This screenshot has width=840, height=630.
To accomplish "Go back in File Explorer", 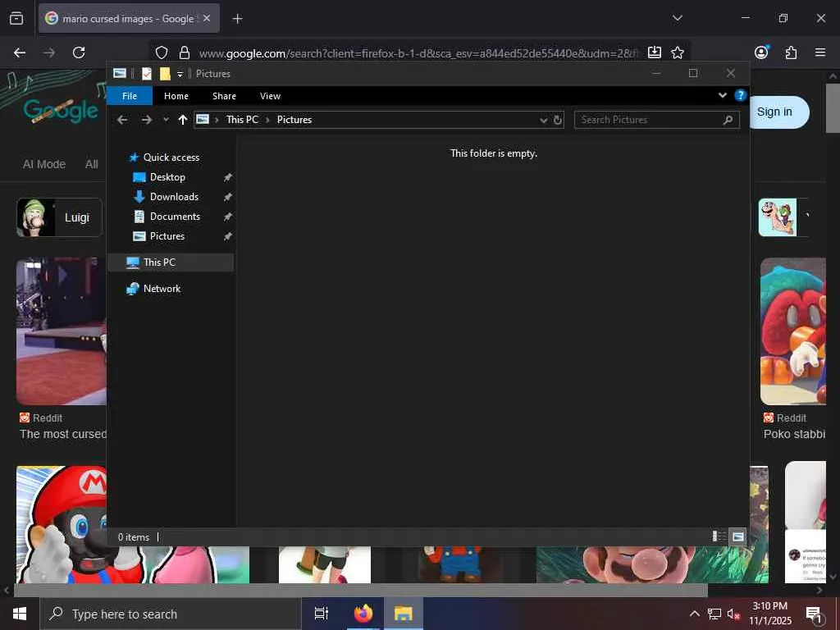I will click(x=122, y=120).
